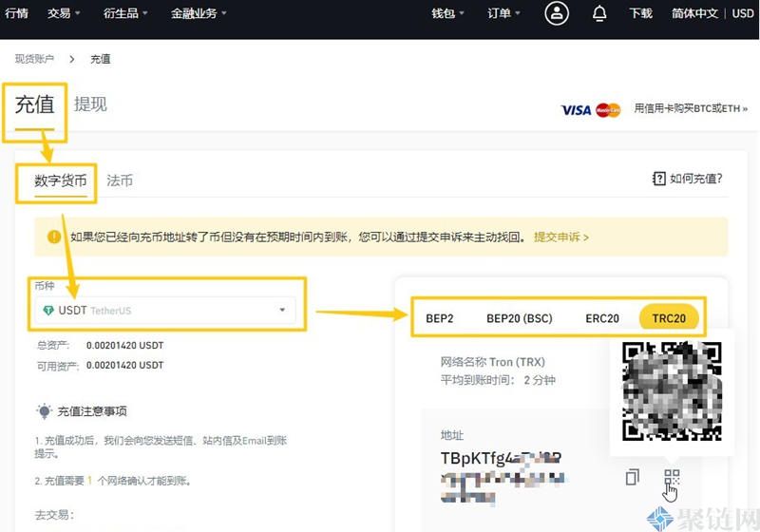
Task: Choose the BEP2 network
Action: (x=440, y=318)
